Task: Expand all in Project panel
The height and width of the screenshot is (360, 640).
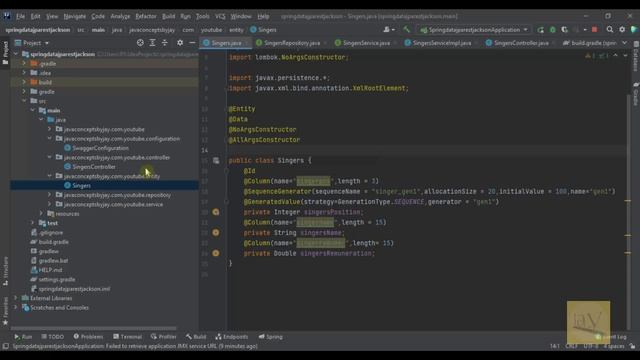Action: click(x=152, y=42)
